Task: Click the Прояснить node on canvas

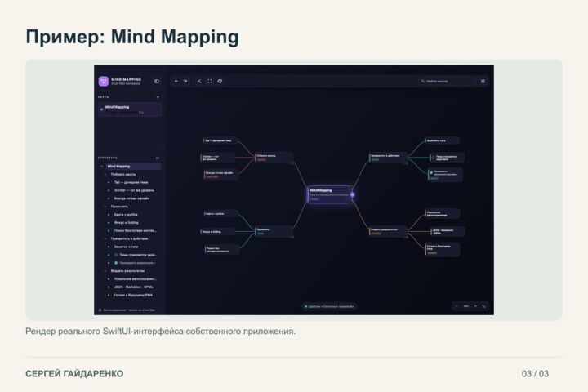Action: tap(274, 231)
